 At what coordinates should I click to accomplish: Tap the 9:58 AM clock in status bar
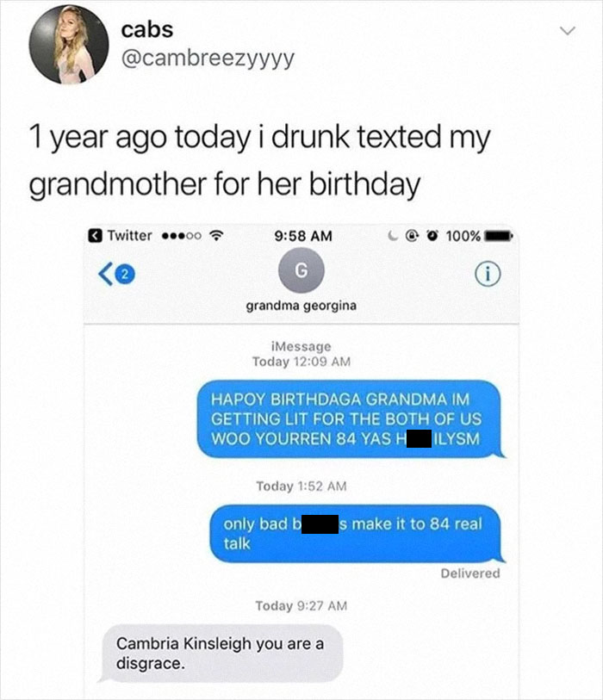[x=303, y=235]
